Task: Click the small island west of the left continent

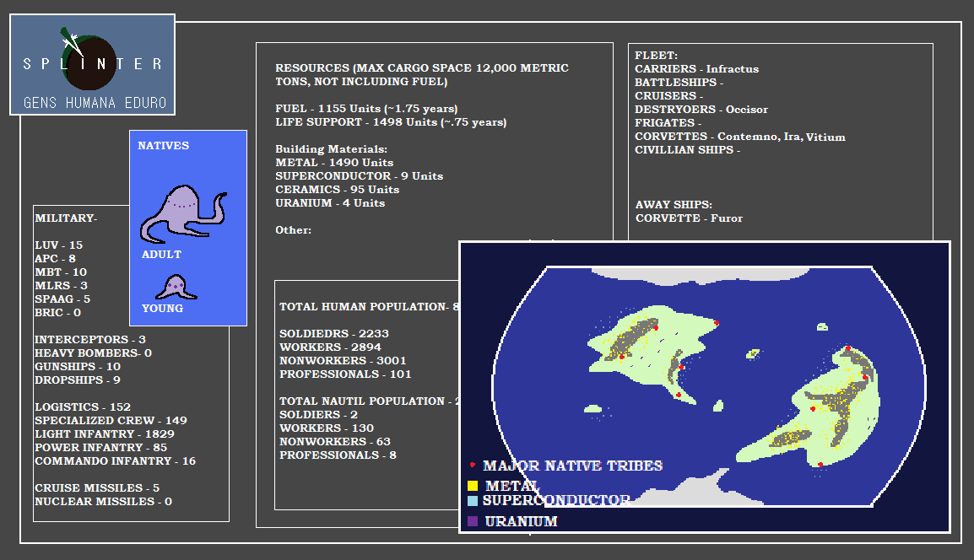Action: point(593,409)
